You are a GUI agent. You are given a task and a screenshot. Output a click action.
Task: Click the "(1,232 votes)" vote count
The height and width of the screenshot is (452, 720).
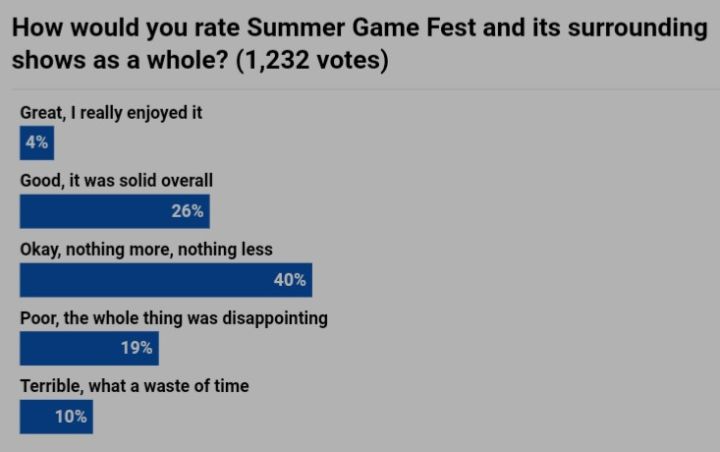coord(310,60)
